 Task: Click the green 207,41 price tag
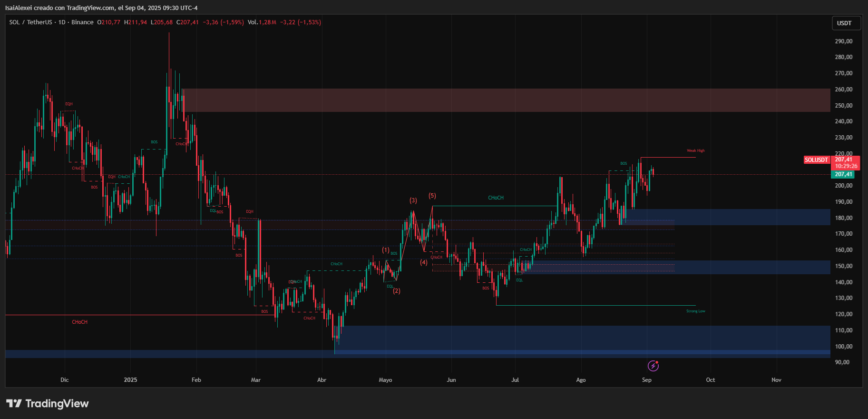[844, 174]
